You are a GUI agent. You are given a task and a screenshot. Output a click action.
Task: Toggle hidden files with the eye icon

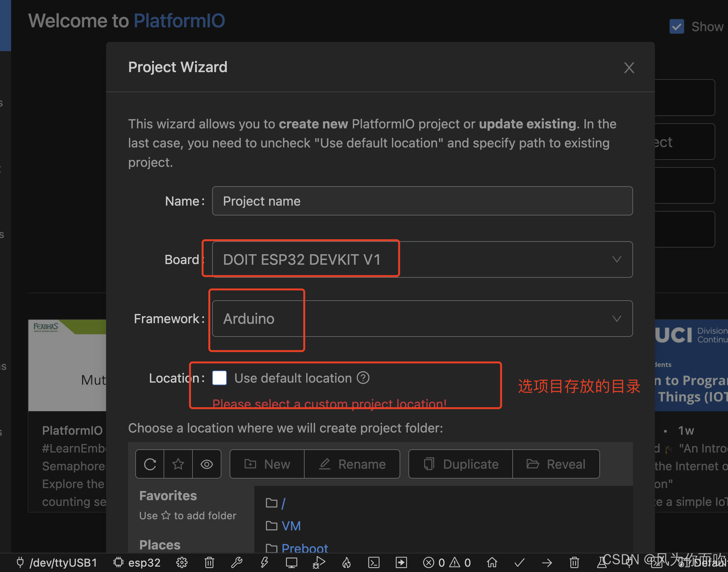coord(206,464)
